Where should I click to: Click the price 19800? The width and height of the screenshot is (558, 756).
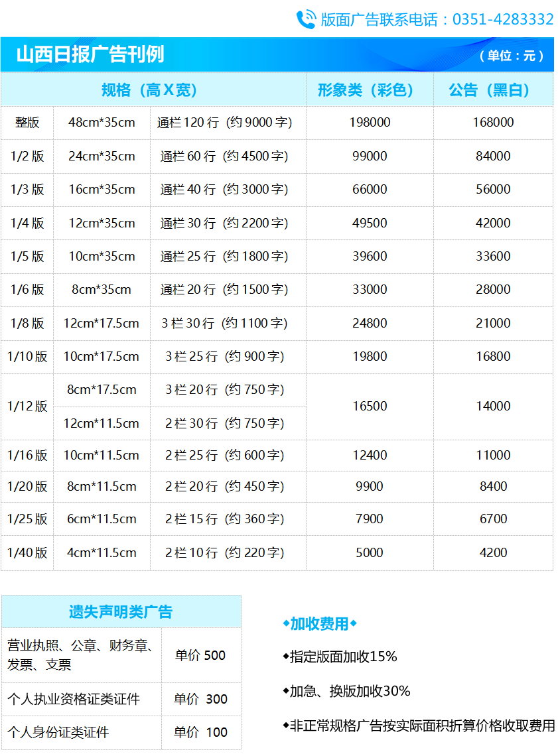click(x=370, y=357)
